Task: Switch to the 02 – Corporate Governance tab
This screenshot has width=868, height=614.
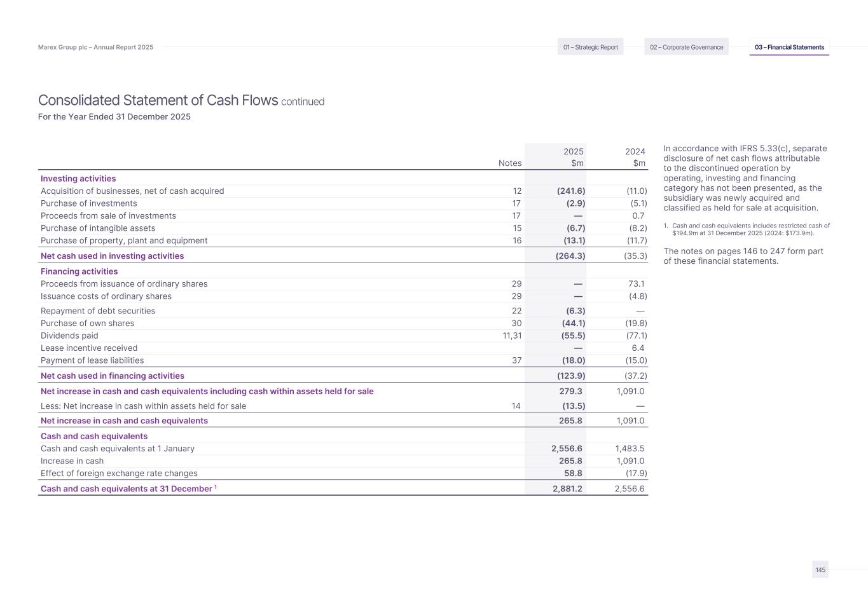Action: (x=686, y=47)
